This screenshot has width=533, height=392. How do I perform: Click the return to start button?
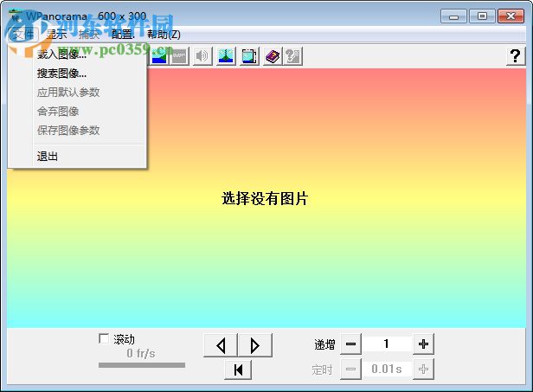click(238, 370)
